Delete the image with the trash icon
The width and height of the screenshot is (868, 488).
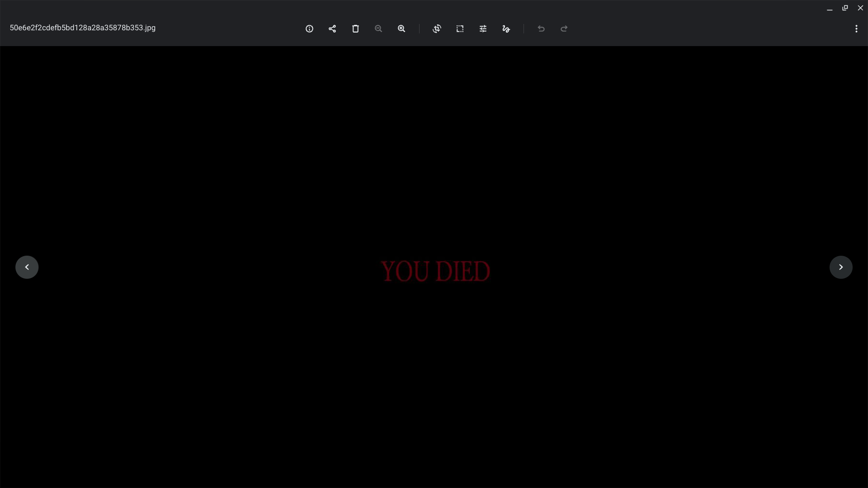tap(355, 29)
